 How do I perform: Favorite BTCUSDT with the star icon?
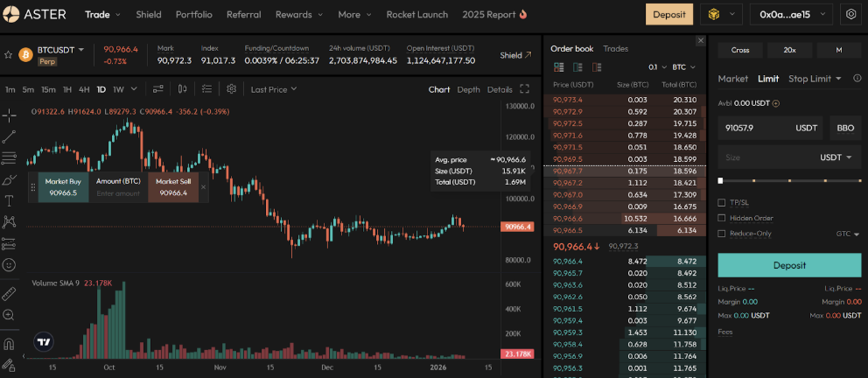tap(8, 54)
